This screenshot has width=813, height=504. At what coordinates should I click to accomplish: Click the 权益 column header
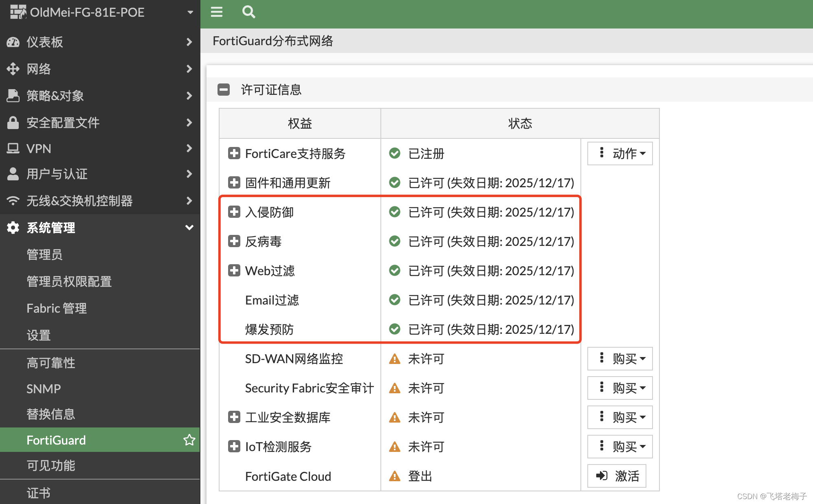[300, 123]
